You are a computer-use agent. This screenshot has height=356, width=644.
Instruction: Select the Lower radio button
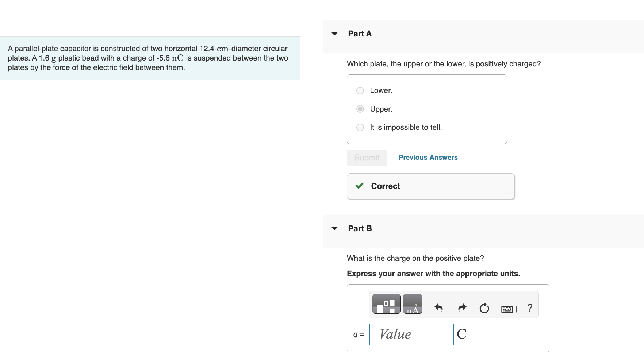point(360,90)
